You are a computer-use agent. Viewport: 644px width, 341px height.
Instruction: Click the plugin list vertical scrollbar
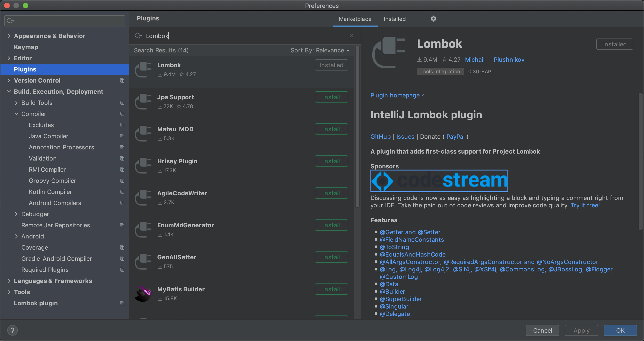point(357,125)
